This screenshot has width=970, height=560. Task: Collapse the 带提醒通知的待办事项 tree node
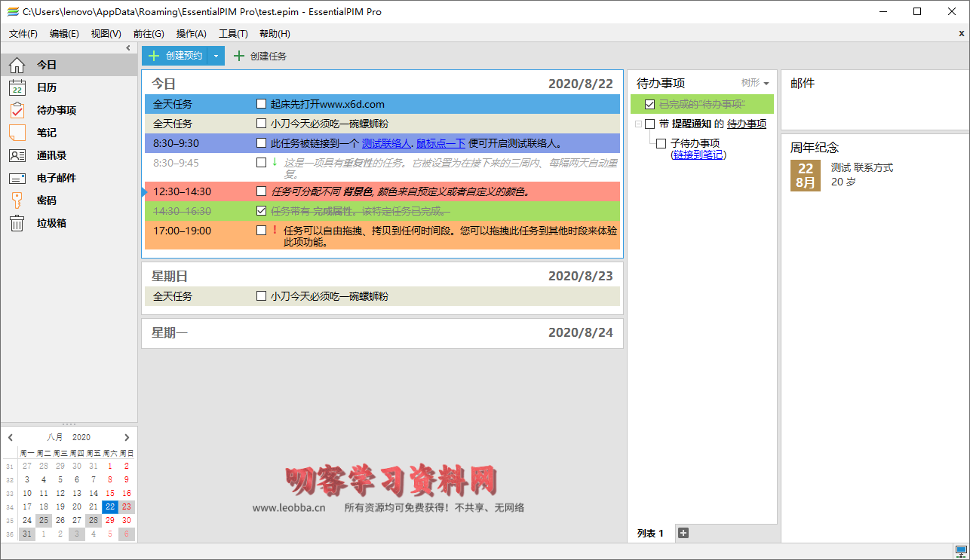pos(638,124)
